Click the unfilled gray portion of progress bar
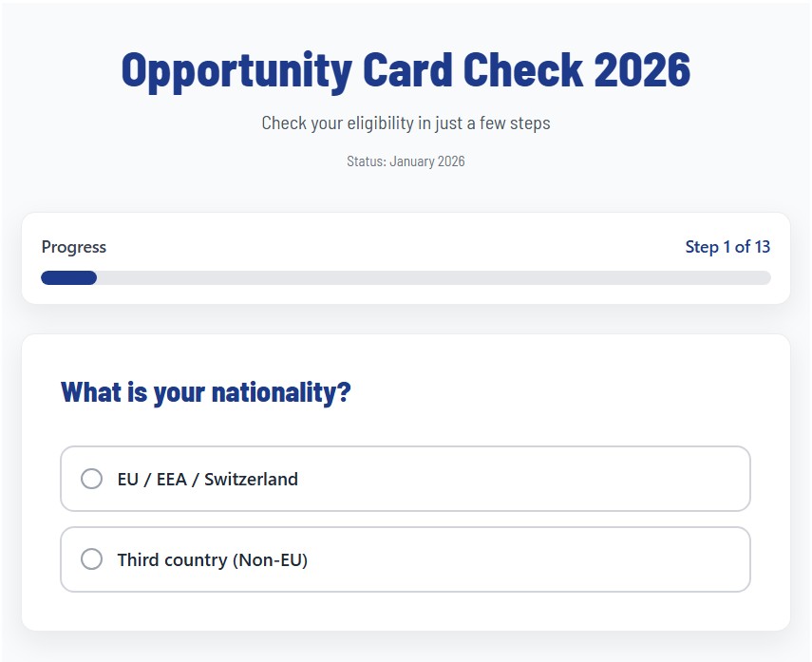812x662 pixels. click(427, 277)
